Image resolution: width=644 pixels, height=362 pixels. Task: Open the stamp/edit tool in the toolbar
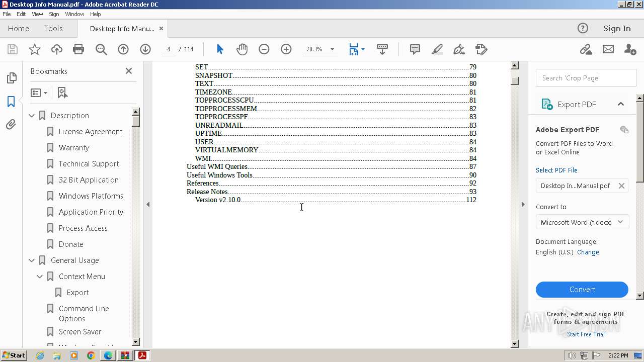(481, 49)
